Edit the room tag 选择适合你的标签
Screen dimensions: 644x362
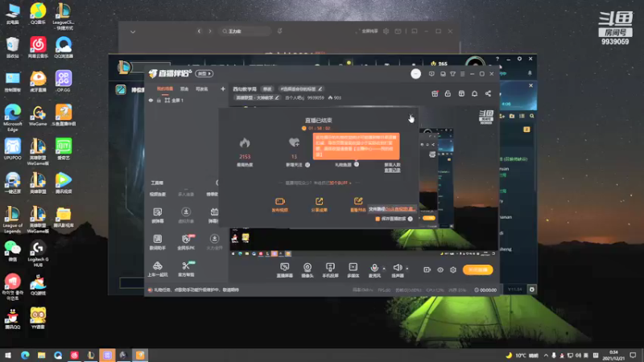coord(300,88)
